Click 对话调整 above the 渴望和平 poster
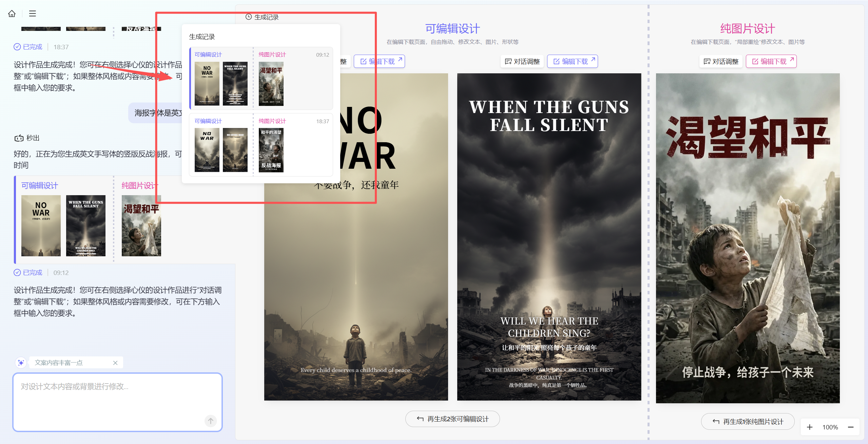868x444 pixels. click(721, 61)
